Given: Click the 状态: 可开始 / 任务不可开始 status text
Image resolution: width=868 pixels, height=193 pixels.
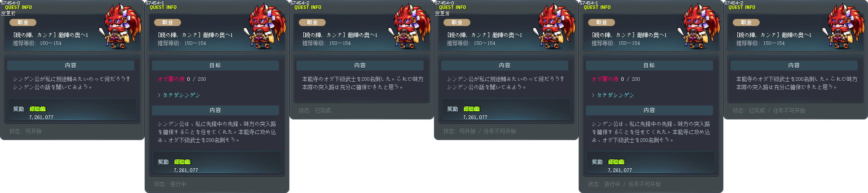Looking at the screenshot, I should (x=479, y=132).
